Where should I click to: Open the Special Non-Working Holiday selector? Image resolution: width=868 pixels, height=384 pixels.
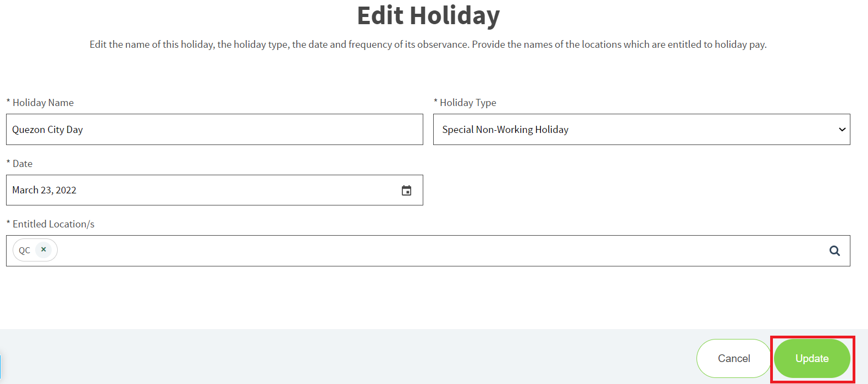coord(642,130)
